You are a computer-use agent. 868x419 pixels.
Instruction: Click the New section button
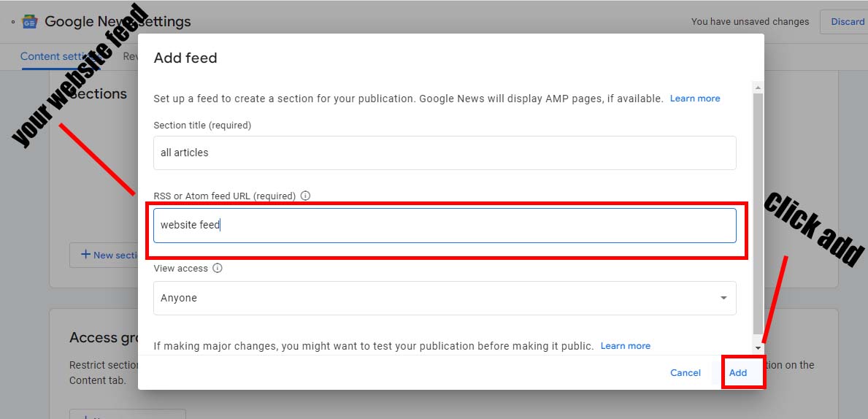click(104, 255)
